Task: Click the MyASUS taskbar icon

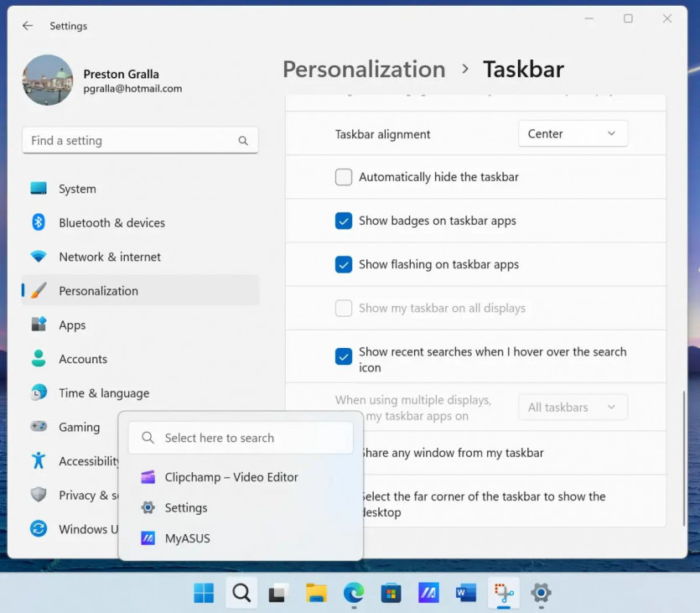Action: point(428,593)
